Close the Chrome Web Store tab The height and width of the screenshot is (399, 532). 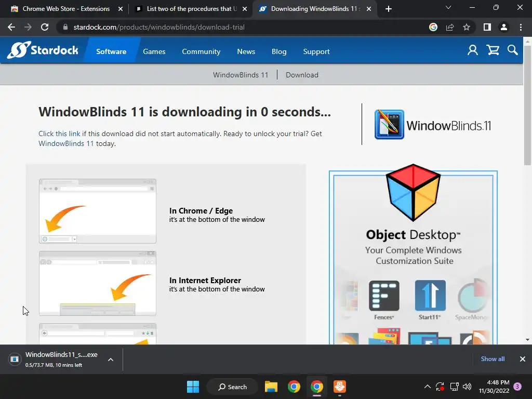(x=120, y=9)
